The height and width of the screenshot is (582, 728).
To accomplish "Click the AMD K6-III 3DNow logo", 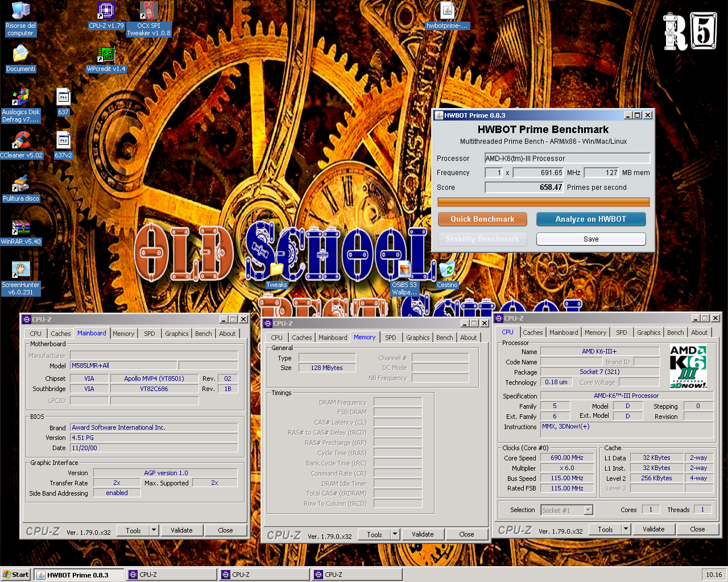I will (688, 367).
